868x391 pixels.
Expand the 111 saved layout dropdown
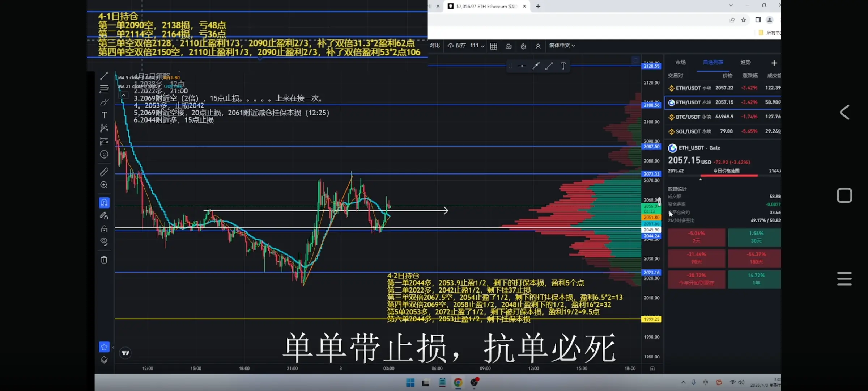tap(482, 46)
